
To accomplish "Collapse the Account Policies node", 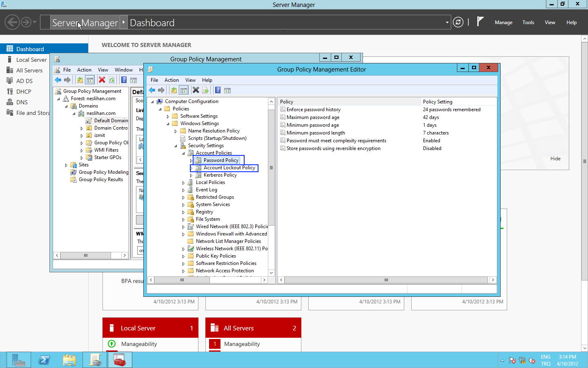I will (183, 153).
